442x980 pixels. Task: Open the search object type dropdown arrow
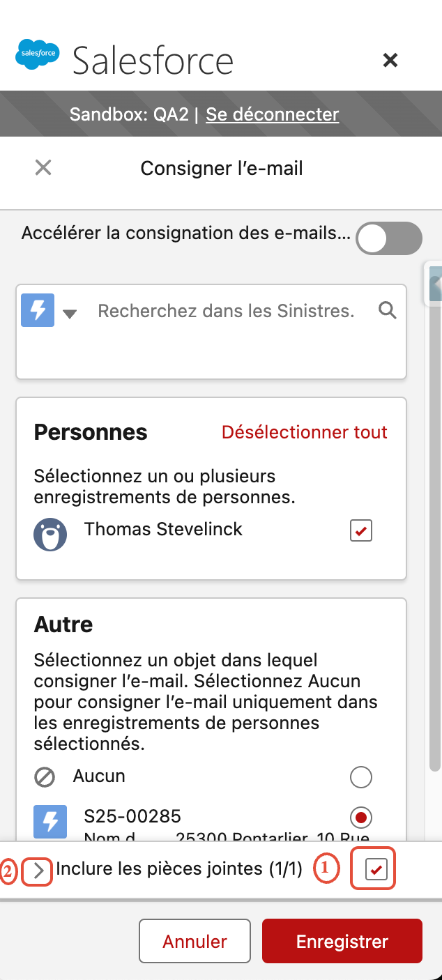(x=69, y=314)
